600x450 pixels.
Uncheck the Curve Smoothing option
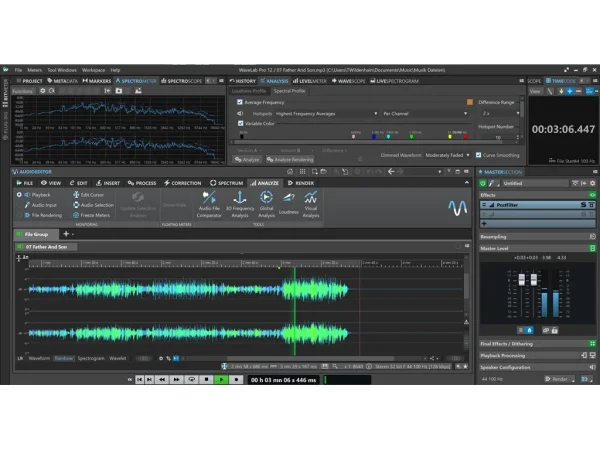point(480,155)
